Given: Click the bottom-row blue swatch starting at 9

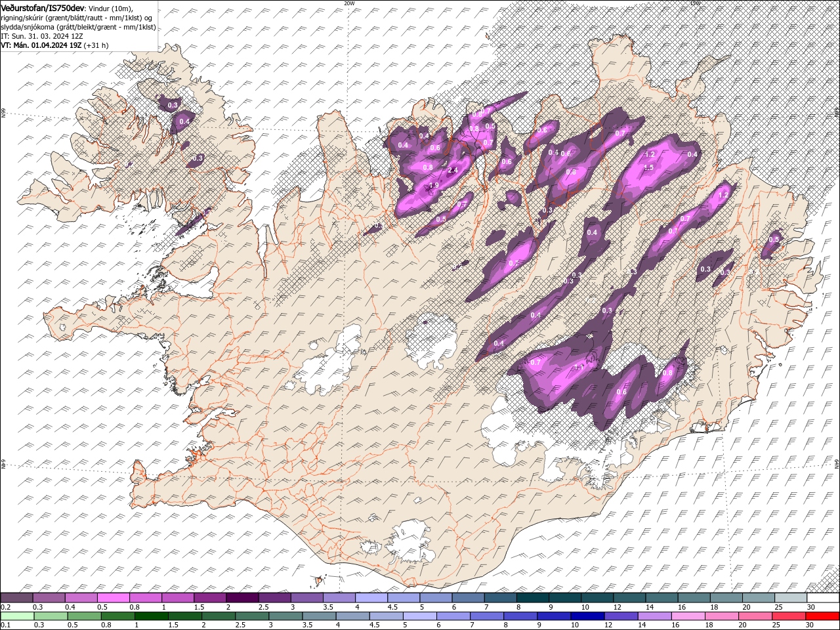Looking at the screenshot, I should point(555,616).
